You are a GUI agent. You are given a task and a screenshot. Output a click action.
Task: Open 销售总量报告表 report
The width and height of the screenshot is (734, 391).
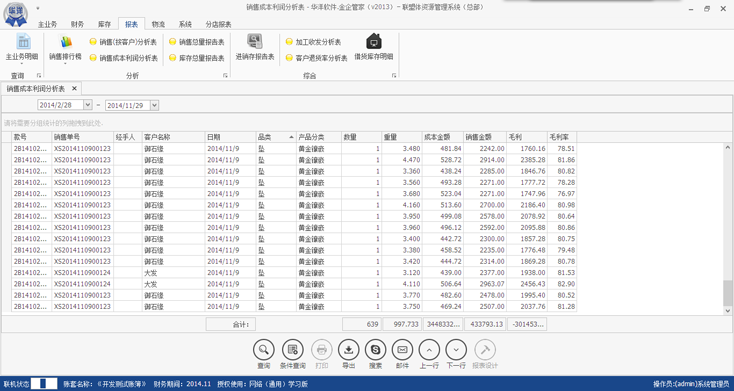(x=197, y=42)
